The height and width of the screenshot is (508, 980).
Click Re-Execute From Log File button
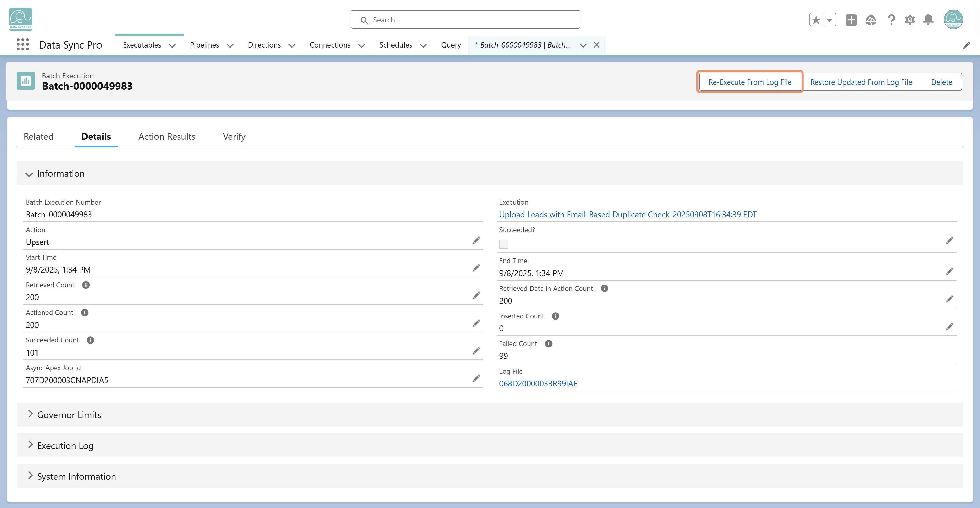[x=750, y=82]
